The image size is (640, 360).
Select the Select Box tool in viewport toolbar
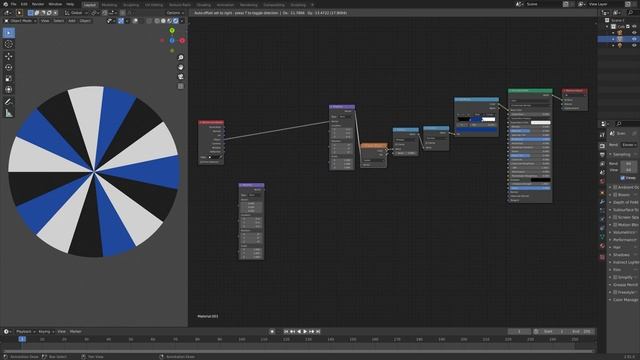[x=9, y=33]
